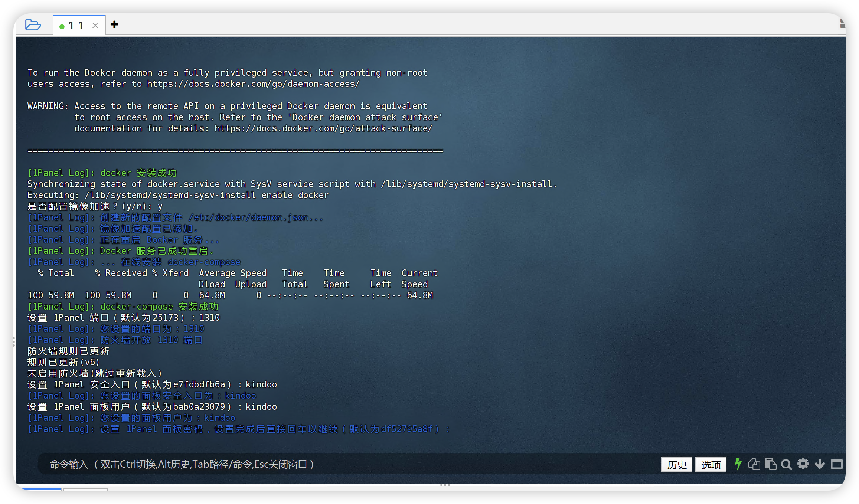Click the bottom panel splitter dots

pyautogui.click(x=445, y=485)
